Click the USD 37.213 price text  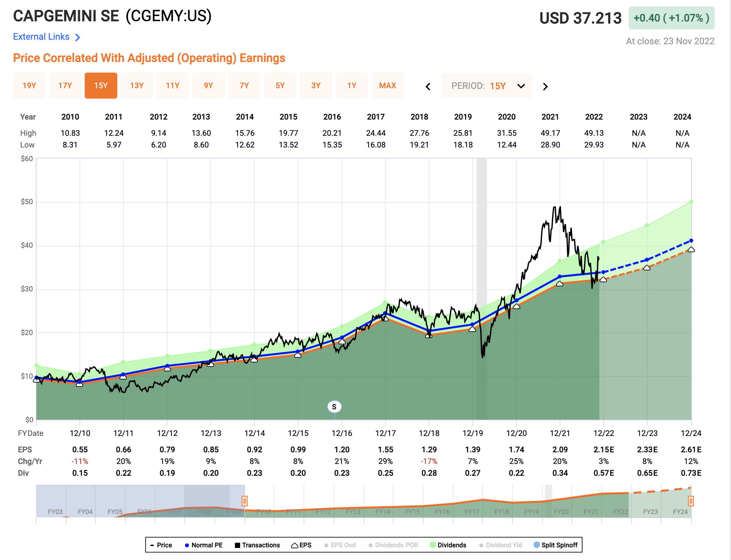tap(580, 18)
